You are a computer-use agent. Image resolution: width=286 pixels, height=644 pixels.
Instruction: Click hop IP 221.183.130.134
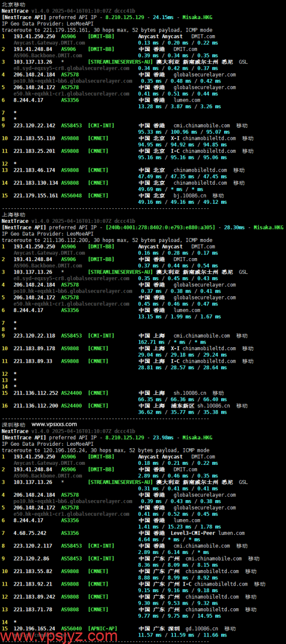pos(36,183)
